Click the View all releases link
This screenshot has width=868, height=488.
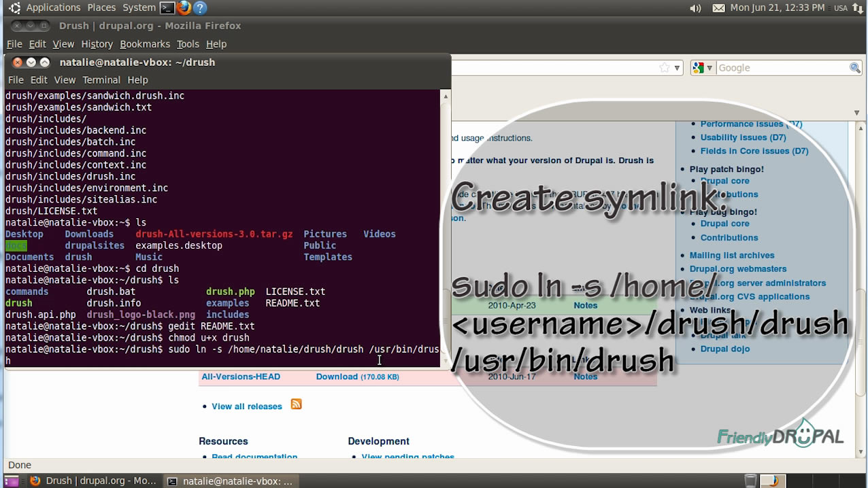[x=246, y=406]
